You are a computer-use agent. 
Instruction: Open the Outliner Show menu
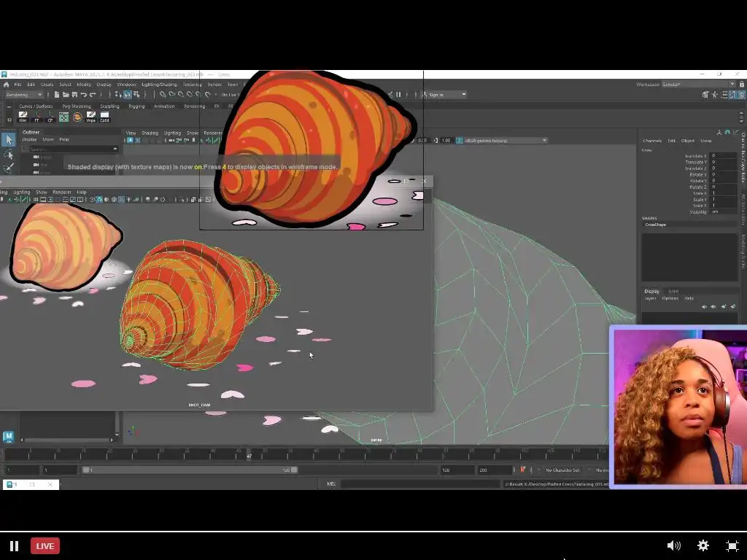click(48, 139)
